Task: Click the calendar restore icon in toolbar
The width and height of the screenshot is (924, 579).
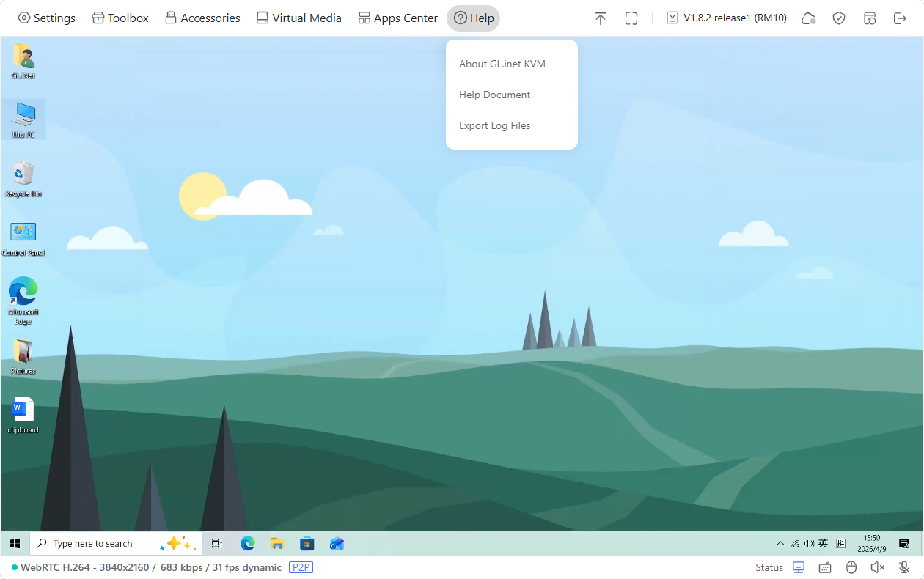Action: pyautogui.click(x=870, y=18)
